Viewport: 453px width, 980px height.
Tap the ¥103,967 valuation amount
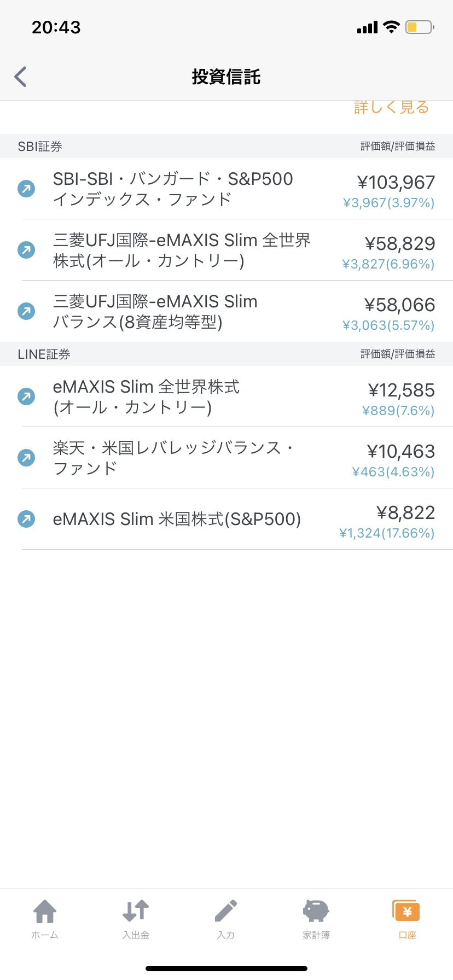[x=396, y=182]
